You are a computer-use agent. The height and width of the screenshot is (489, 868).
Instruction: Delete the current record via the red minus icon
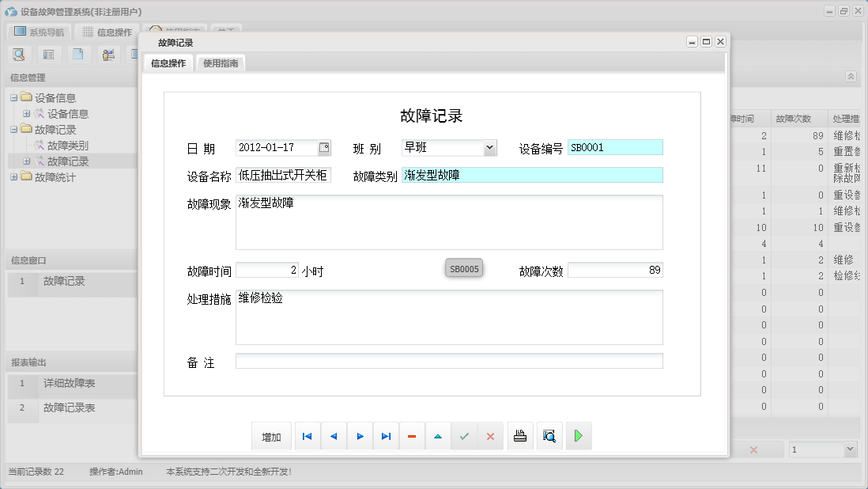412,435
